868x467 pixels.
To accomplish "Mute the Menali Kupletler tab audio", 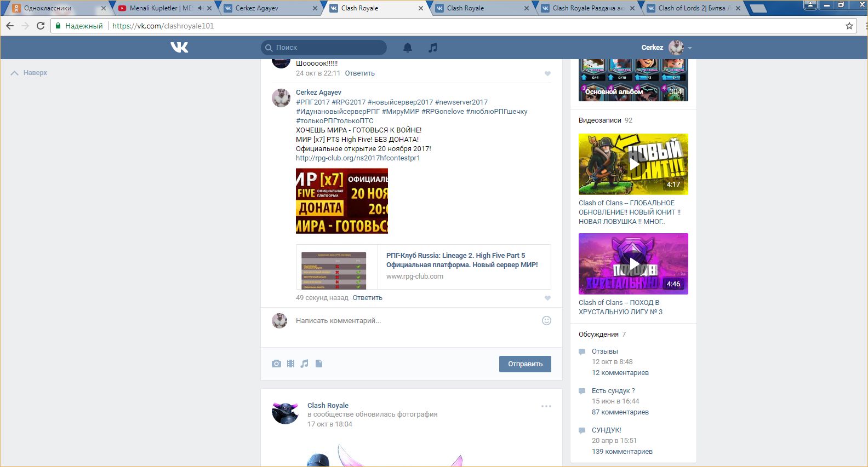I will pyautogui.click(x=201, y=8).
